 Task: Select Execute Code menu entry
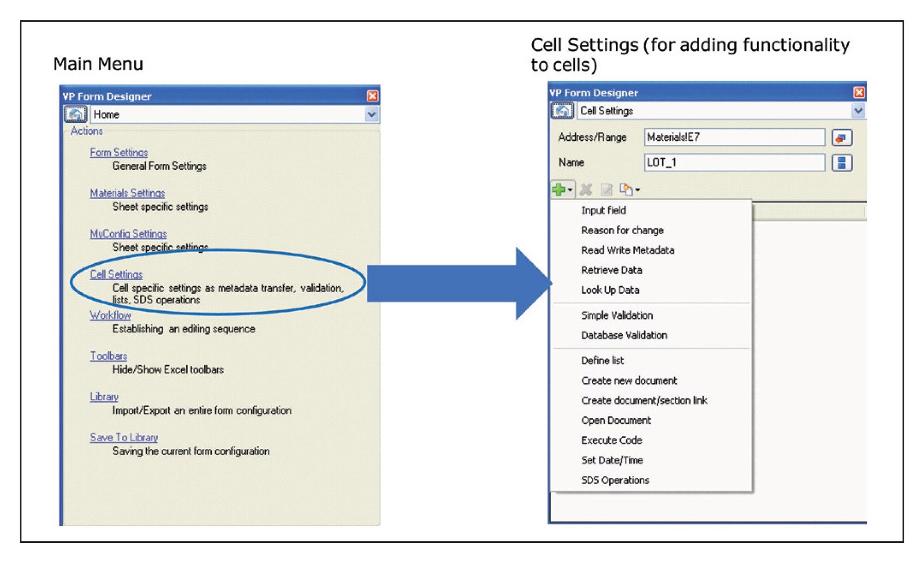(611, 440)
